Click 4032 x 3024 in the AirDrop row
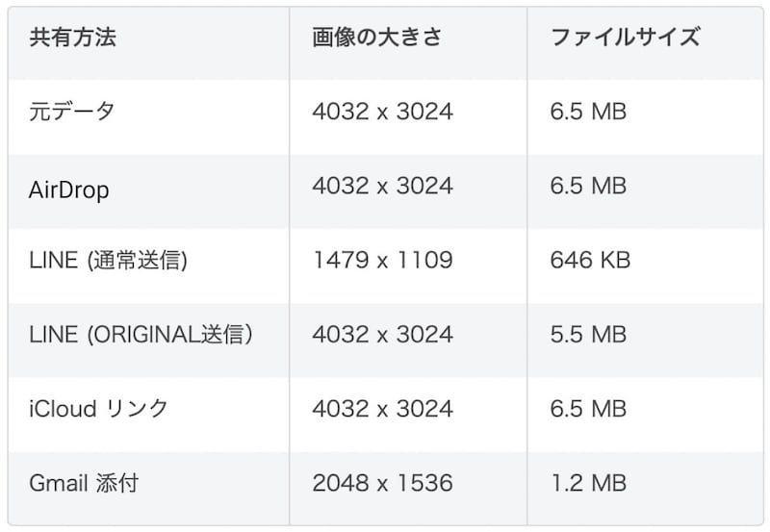Screen dimensions: 770x532 pyautogui.click(x=382, y=186)
